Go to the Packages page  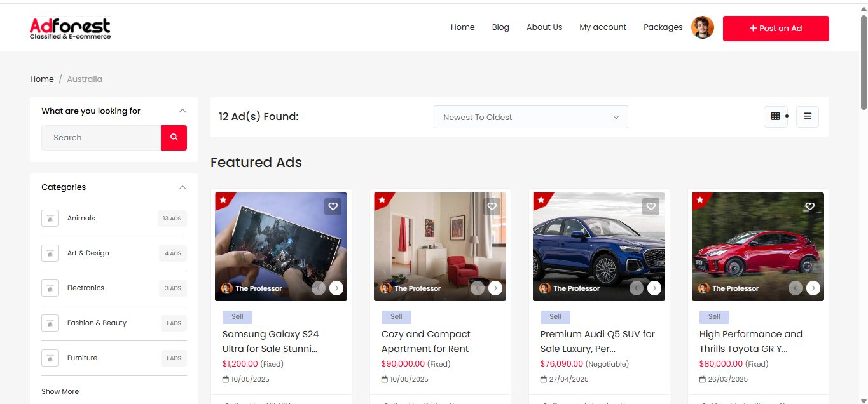click(x=663, y=27)
